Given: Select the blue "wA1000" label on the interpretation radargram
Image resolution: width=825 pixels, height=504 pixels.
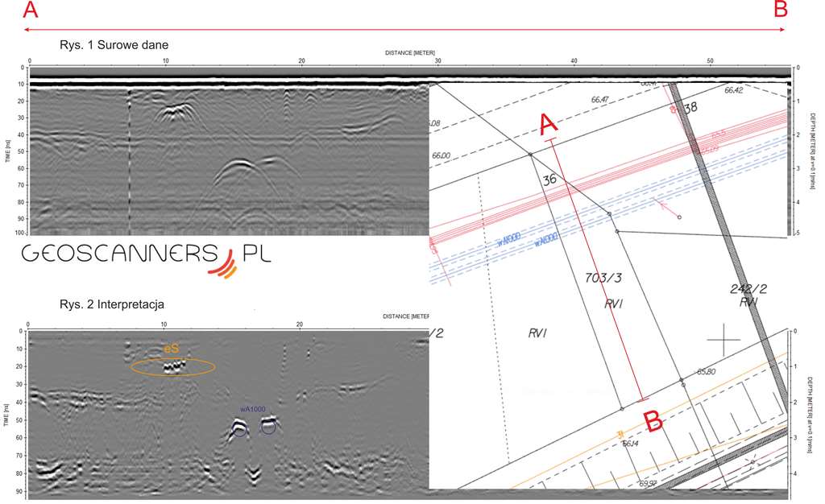Looking at the screenshot, I should (x=253, y=410).
